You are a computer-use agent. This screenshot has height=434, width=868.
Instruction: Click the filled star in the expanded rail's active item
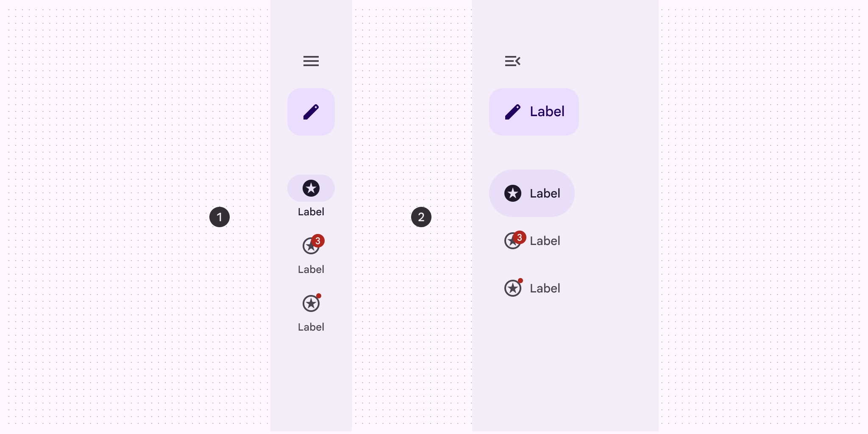click(512, 193)
